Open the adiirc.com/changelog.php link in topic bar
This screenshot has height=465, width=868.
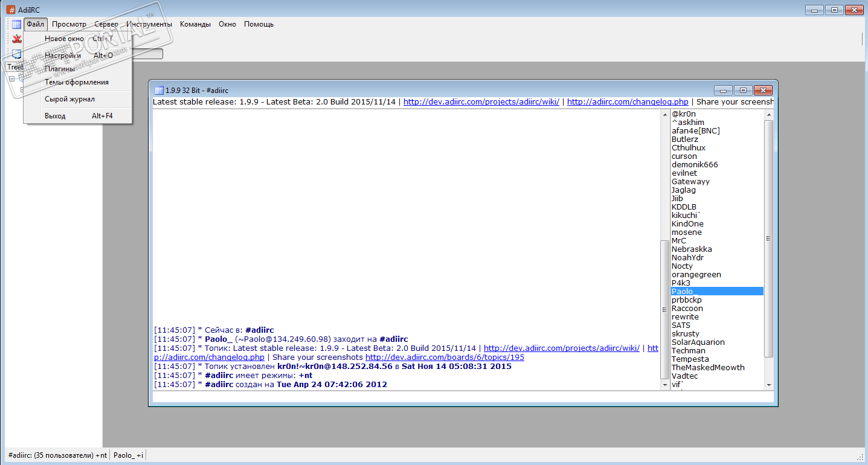point(628,102)
